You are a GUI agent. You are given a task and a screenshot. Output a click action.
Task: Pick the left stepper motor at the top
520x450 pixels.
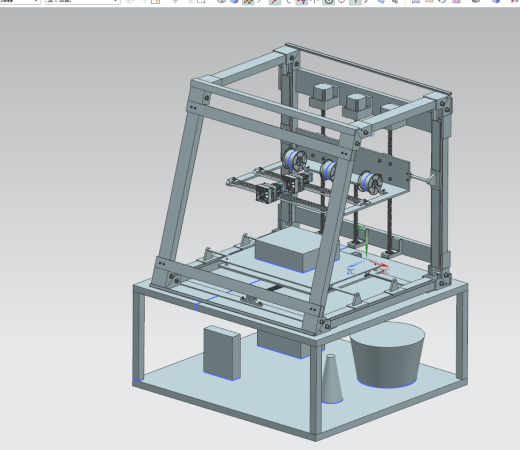(x=324, y=96)
